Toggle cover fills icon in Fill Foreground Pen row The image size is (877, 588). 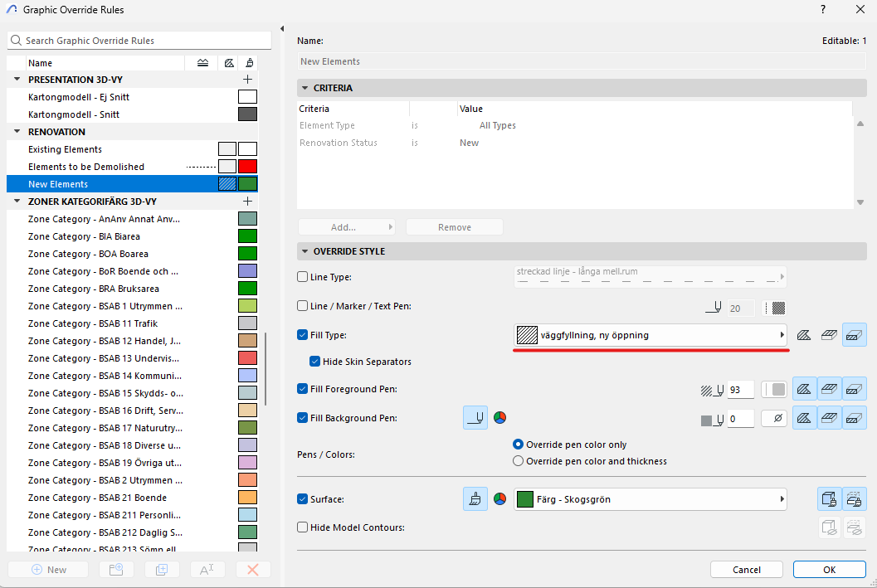click(x=829, y=390)
